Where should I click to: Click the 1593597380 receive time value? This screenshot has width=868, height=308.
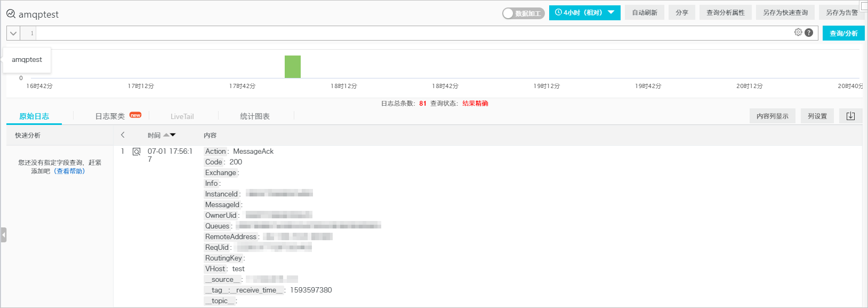[x=311, y=290]
